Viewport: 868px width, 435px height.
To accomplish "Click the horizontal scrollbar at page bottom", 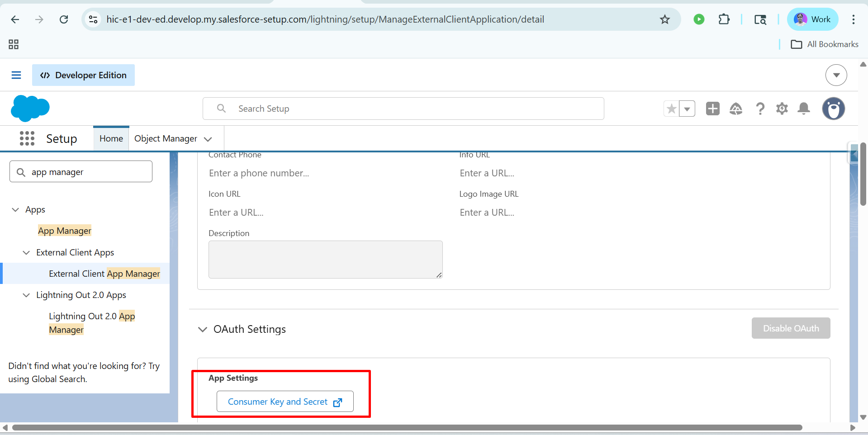I will [x=407, y=428].
